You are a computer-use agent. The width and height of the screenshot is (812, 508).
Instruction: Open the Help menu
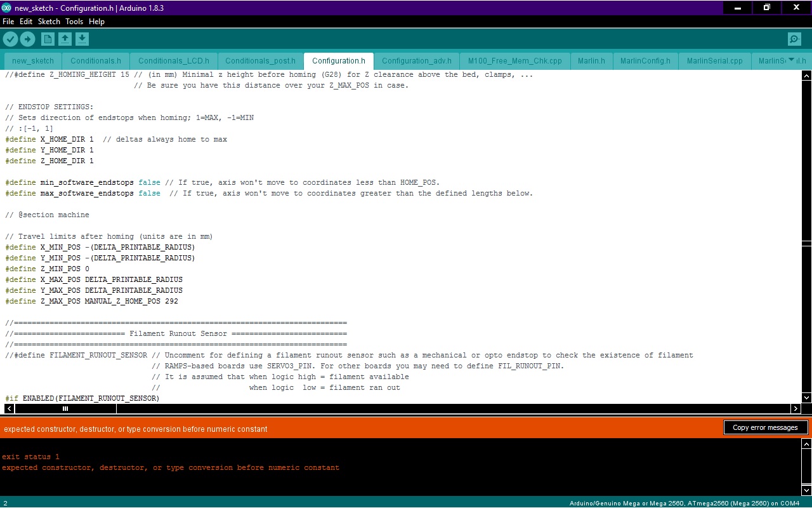96,21
